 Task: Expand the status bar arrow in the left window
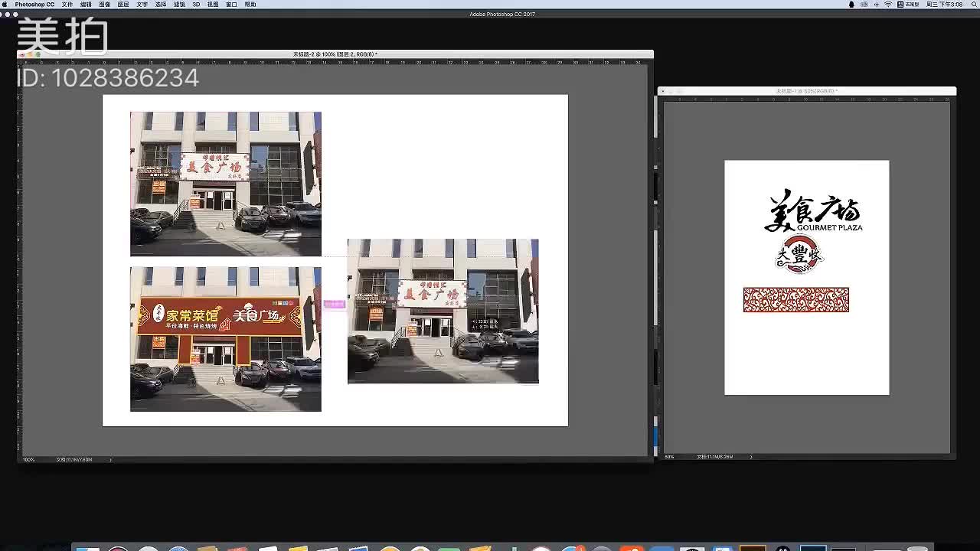pyautogui.click(x=110, y=459)
